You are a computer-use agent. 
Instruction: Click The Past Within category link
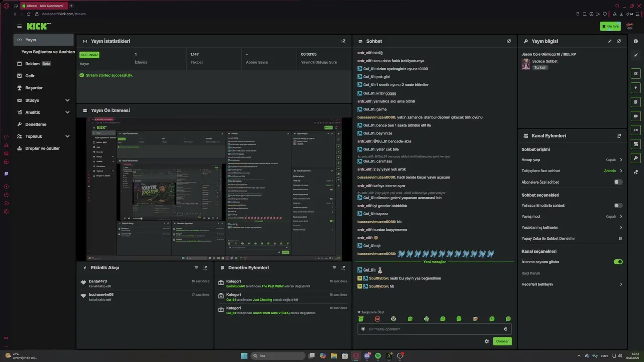point(273,286)
